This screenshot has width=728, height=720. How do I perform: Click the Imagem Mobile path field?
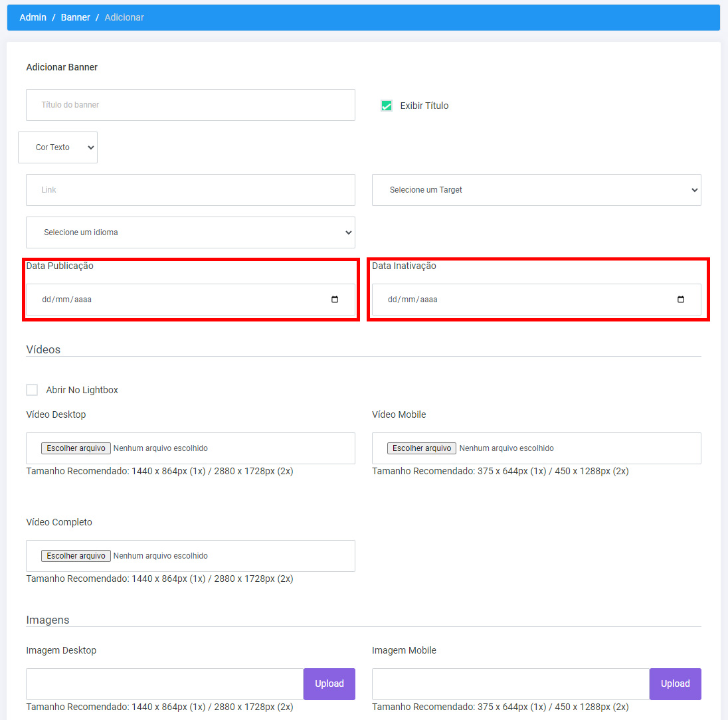[511, 683]
